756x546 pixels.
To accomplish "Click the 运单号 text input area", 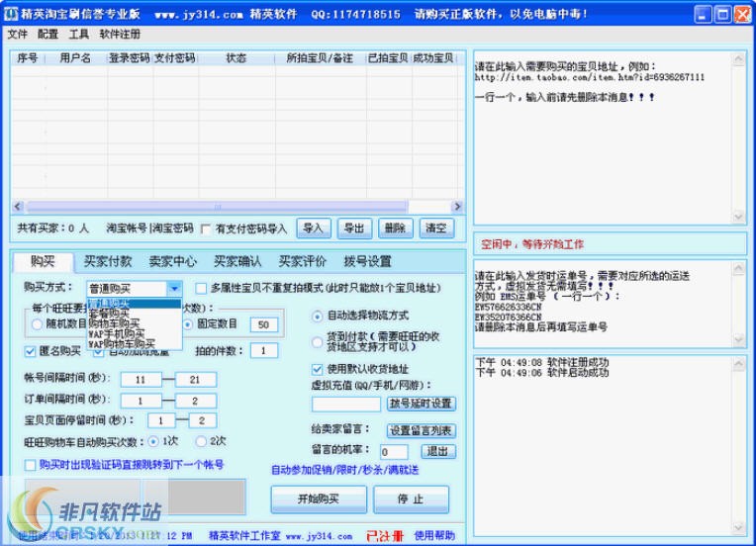I will click(x=603, y=304).
